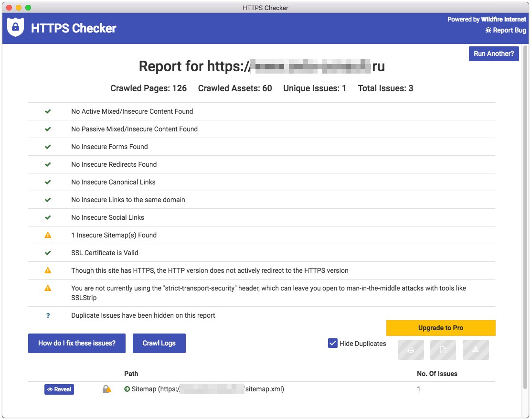Click the window's vertical scrollbar
This screenshot has height=420, width=531.
[525, 217]
